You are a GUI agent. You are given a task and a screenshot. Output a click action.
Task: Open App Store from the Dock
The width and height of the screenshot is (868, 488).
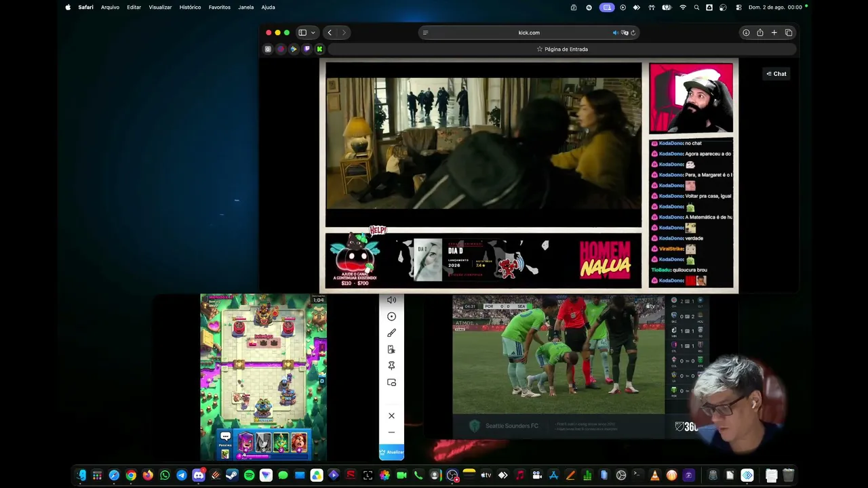coord(553,475)
